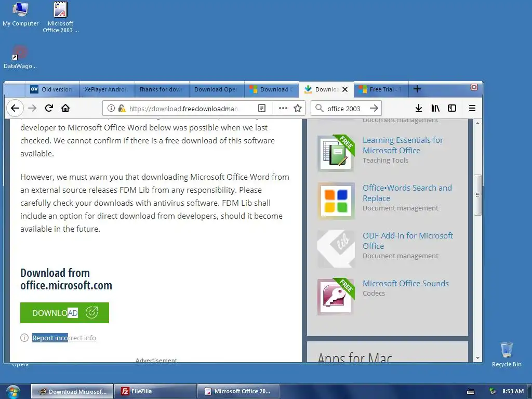Switch to the Thanks for download tab
Screen dimensions: 532x399
point(162,89)
